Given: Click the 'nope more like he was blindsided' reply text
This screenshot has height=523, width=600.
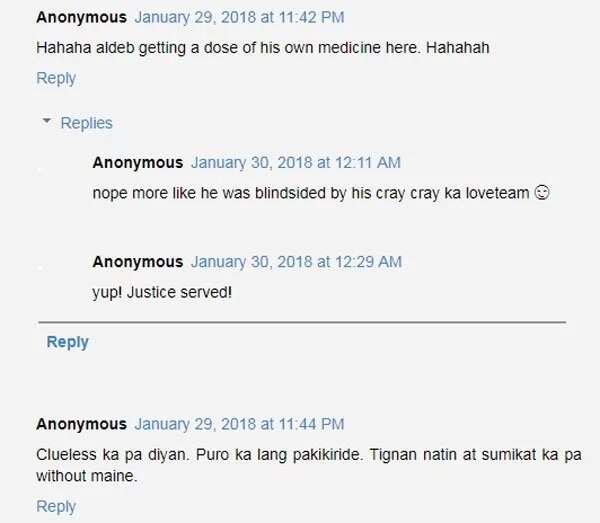Looking at the screenshot, I should pos(311,193).
